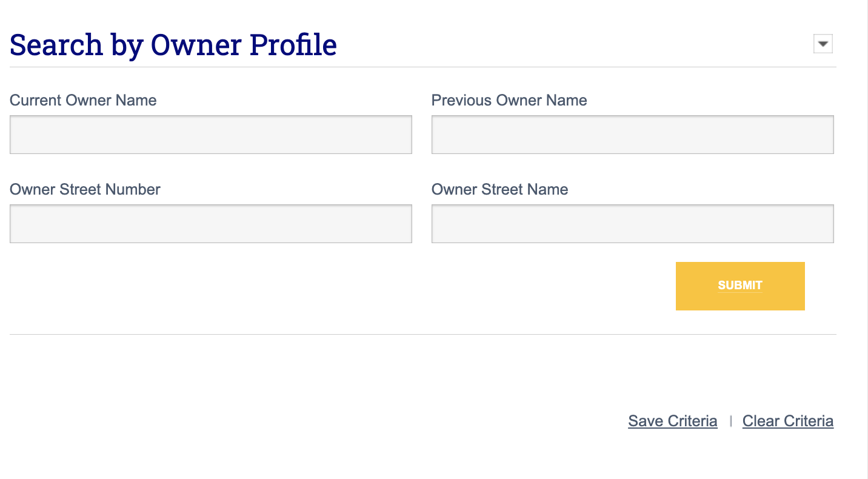This screenshot has height=479, width=868.
Task: Select the Previous Owner Name text box
Action: point(632,134)
